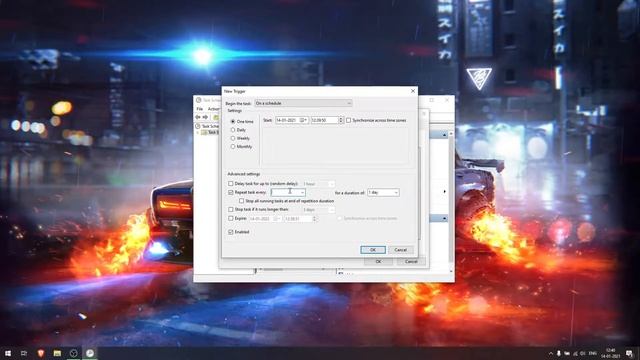Show hidden system tray icons chevron
640x360 pixels.
pos(551,353)
